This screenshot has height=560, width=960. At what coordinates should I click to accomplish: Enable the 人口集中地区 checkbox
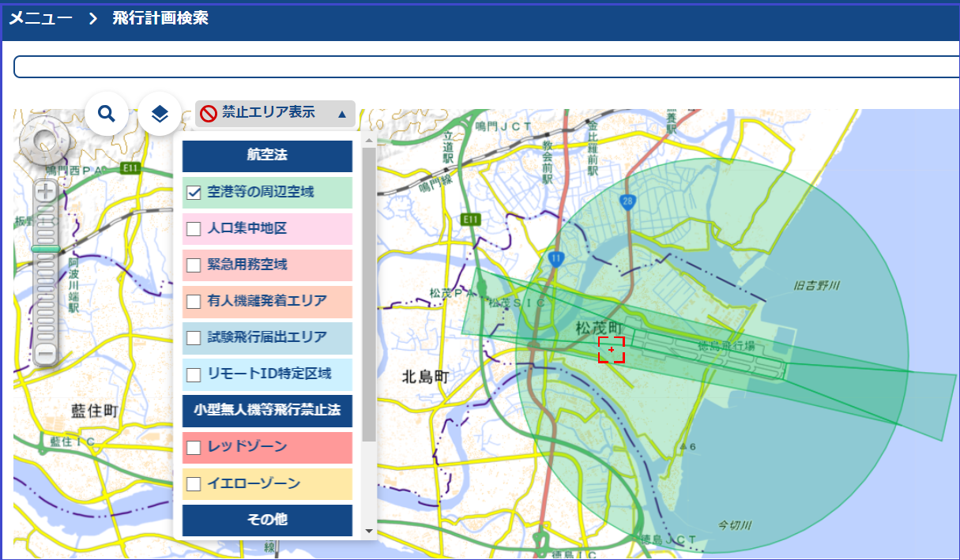click(x=194, y=229)
